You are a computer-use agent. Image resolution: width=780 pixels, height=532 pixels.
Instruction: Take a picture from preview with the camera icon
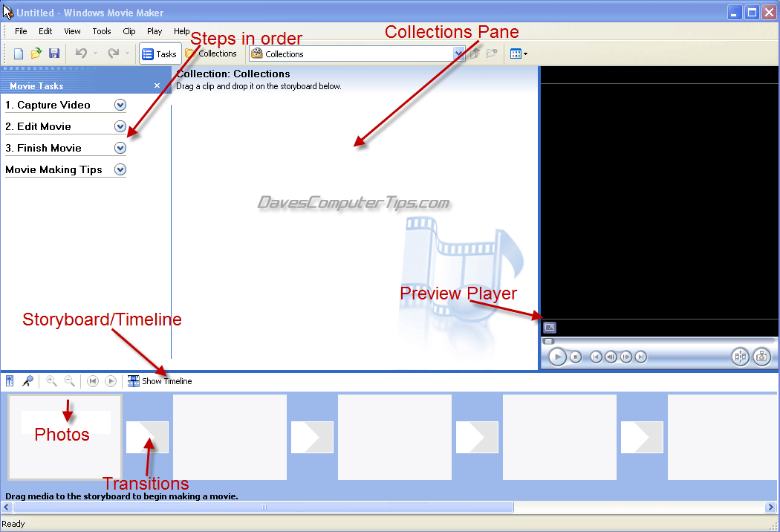(761, 357)
